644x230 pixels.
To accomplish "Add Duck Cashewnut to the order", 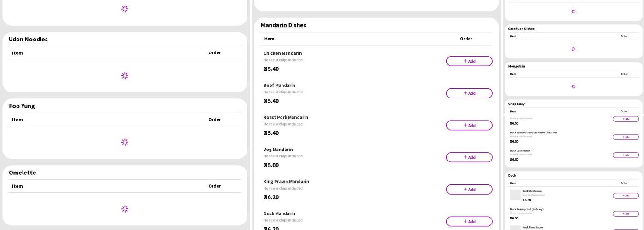I will (x=626, y=155).
